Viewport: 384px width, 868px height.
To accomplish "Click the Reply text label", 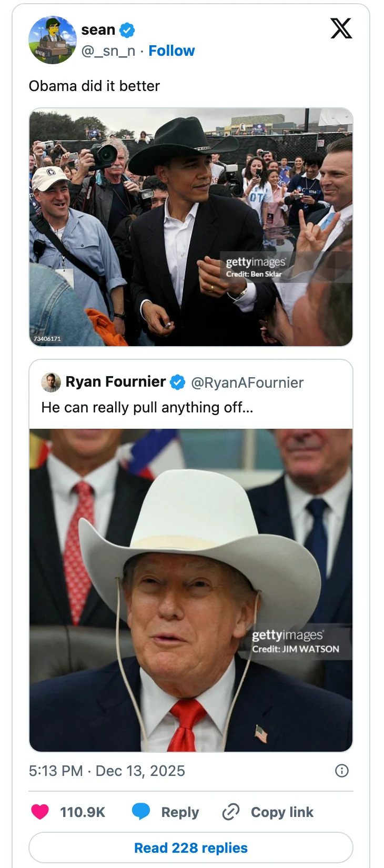I will click(180, 812).
